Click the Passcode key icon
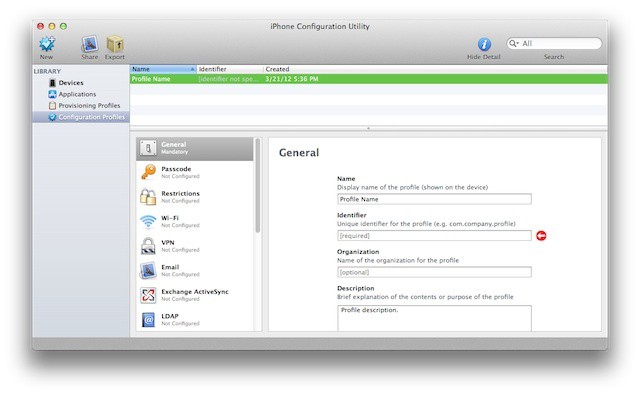 (x=148, y=172)
